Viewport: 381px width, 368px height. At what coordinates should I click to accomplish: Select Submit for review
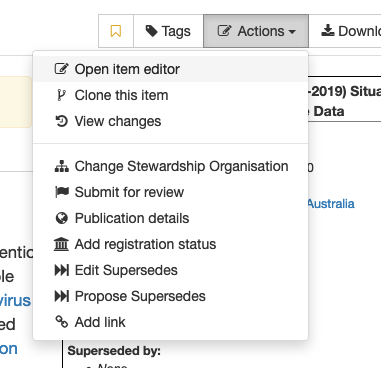(x=171, y=192)
